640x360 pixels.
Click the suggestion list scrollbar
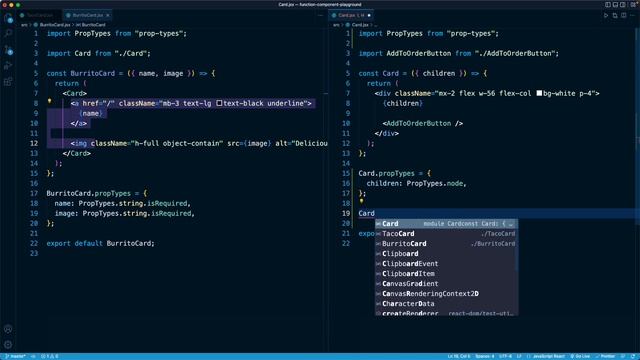[518, 245]
